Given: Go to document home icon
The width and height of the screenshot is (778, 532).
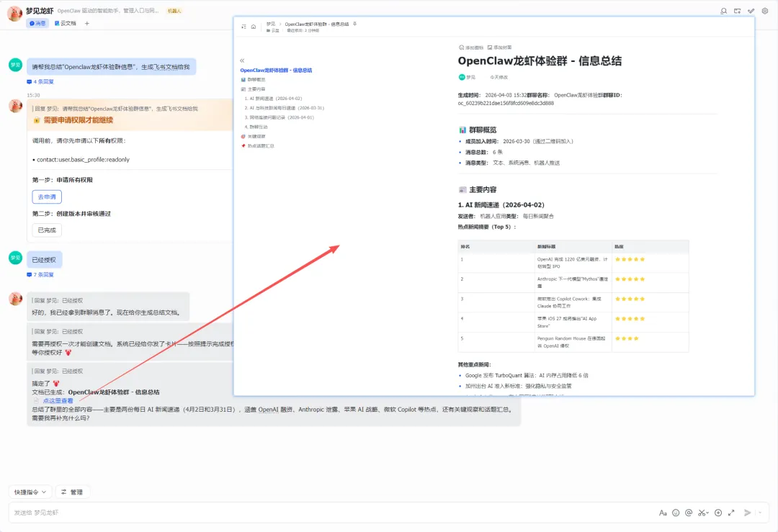Looking at the screenshot, I should click(254, 27).
